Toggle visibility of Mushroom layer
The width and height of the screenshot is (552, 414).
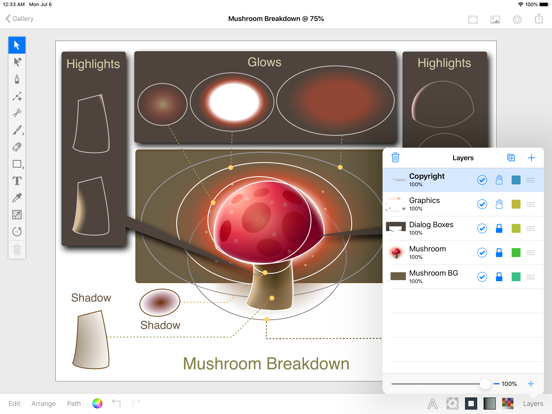[482, 253]
